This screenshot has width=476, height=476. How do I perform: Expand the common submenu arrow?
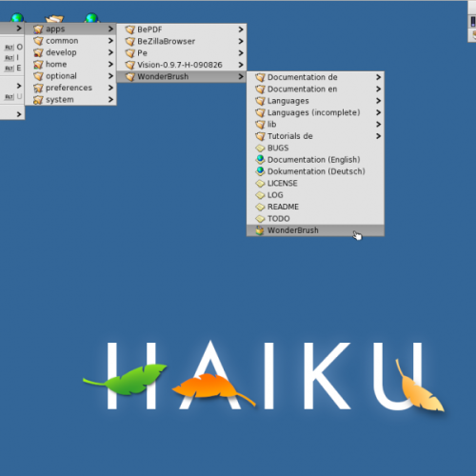coord(110,41)
